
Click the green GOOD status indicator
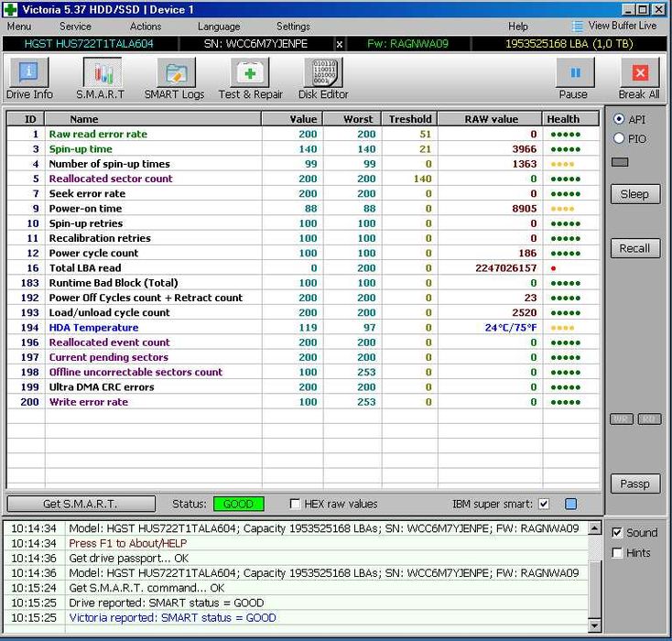238,504
